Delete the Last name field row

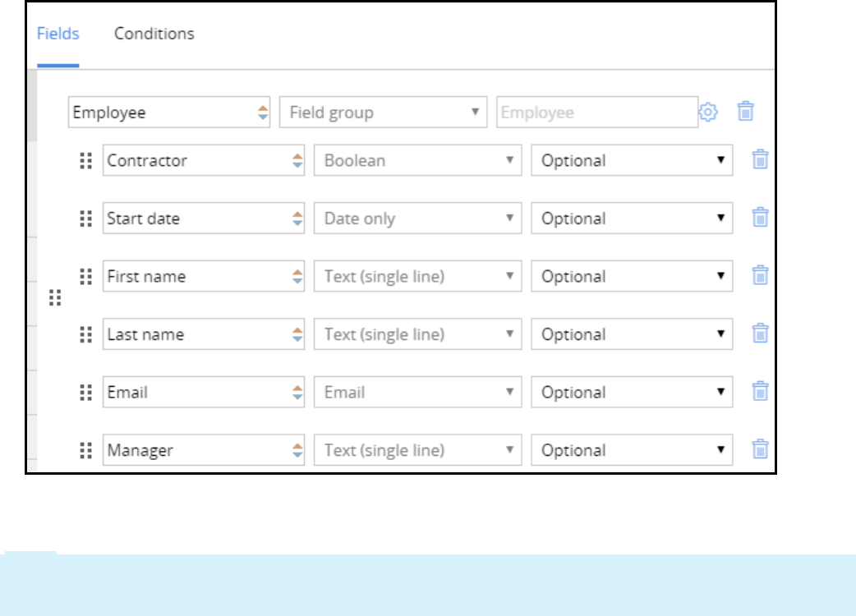coord(761,334)
